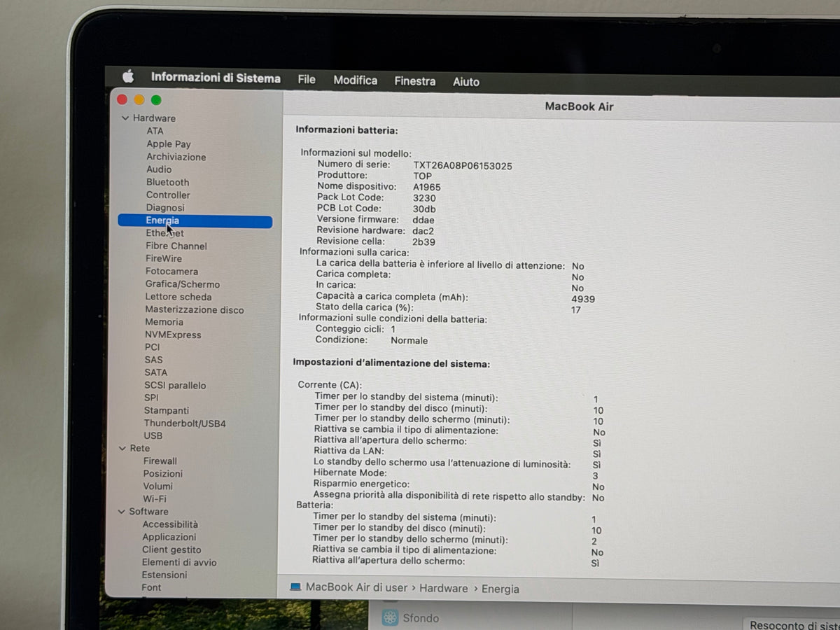The image size is (840, 630).
Task: Click the serial number TXT26A08P06153025
Action: pyautogui.click(x=462, y=166)
